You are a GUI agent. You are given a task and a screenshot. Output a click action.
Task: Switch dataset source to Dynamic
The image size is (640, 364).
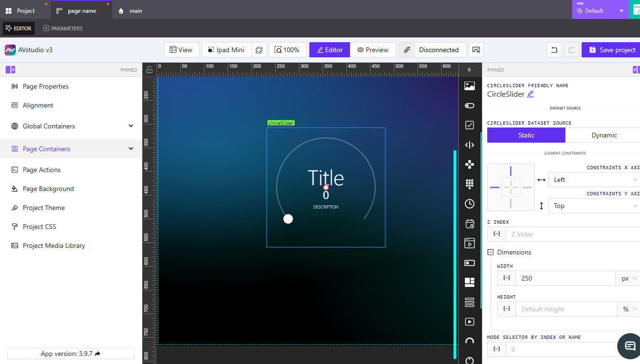(x=603, y=135)
